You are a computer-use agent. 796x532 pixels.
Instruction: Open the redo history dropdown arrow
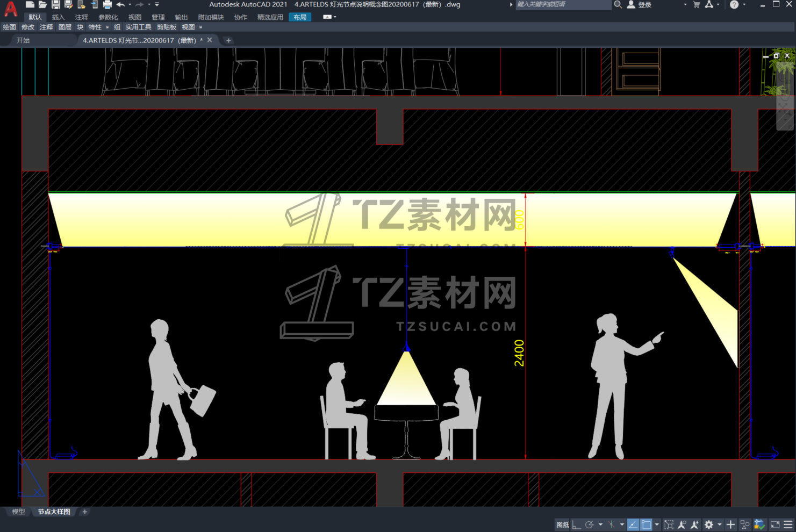click(149, 5)
